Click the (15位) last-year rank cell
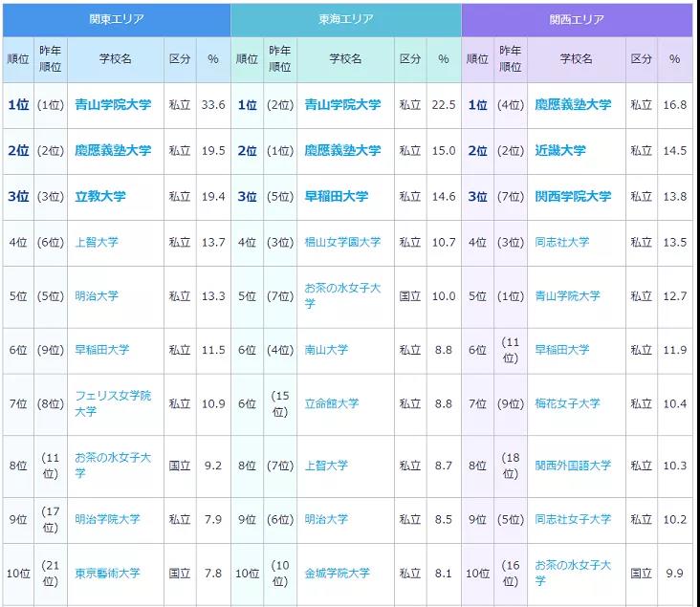 coord(280,404)
